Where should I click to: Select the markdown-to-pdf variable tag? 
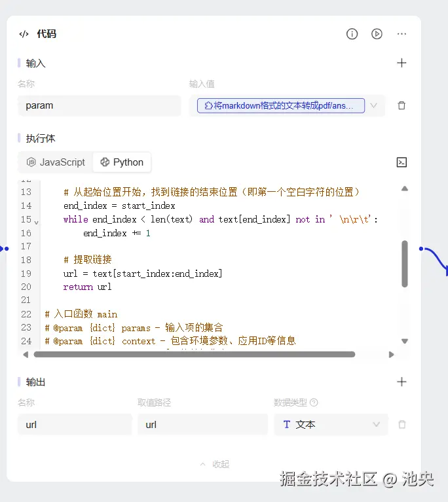[x=281, y=105]
